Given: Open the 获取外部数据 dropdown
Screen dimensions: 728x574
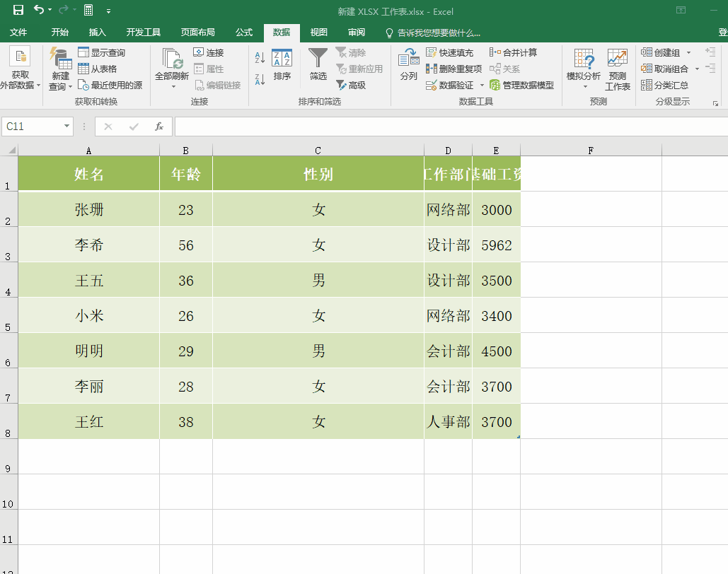Looking at the screenshot, I should [20, 68].
